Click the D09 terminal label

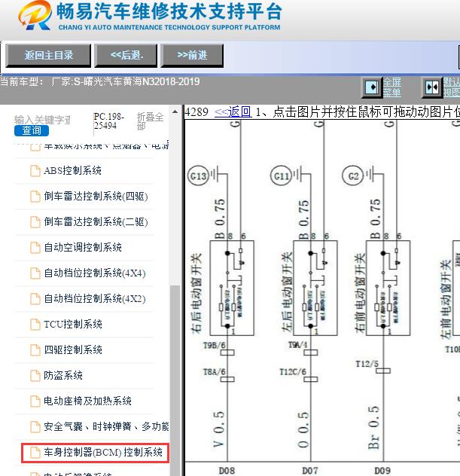pyautogui.click(x=382, y=471)
